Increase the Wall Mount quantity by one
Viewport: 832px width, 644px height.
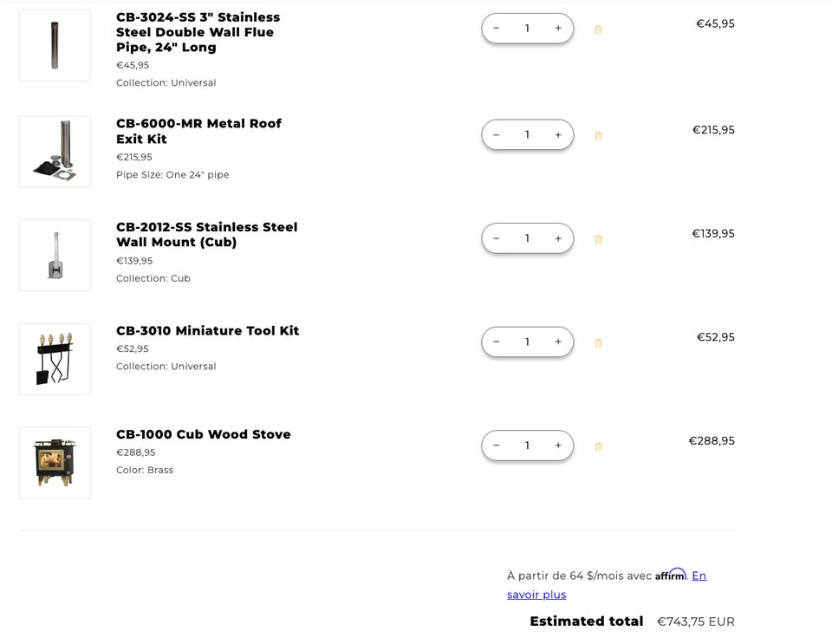click(x=558, y=238)
